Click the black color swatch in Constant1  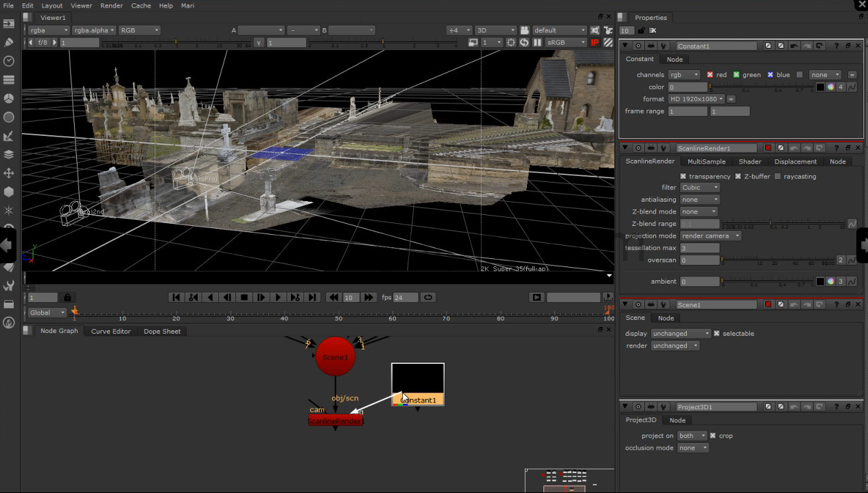click(820, 87)
